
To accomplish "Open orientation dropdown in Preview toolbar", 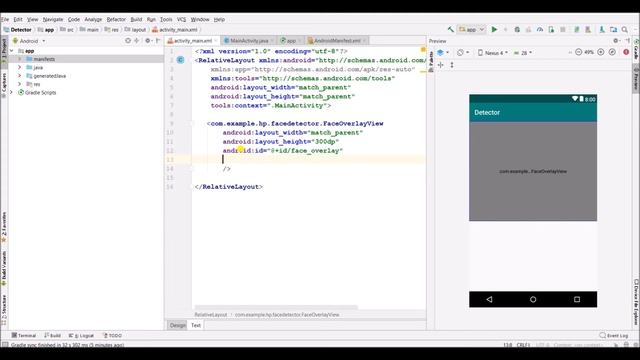I will tap(463, 53).
